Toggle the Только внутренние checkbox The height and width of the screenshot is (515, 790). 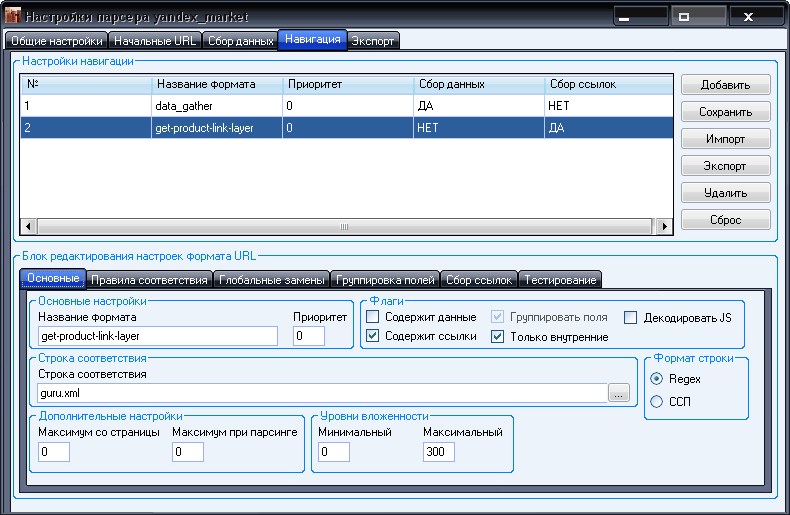tap(498, 336)
